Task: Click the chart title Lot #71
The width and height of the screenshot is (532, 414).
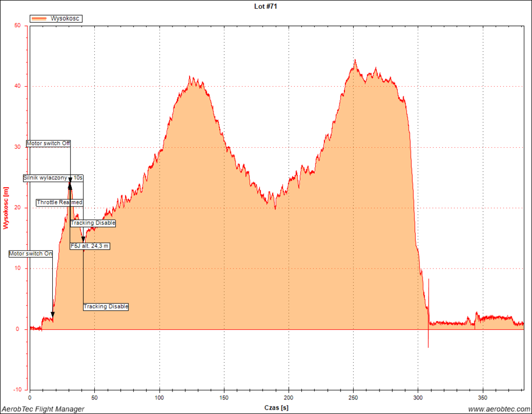Action: (x=266, y=6)
